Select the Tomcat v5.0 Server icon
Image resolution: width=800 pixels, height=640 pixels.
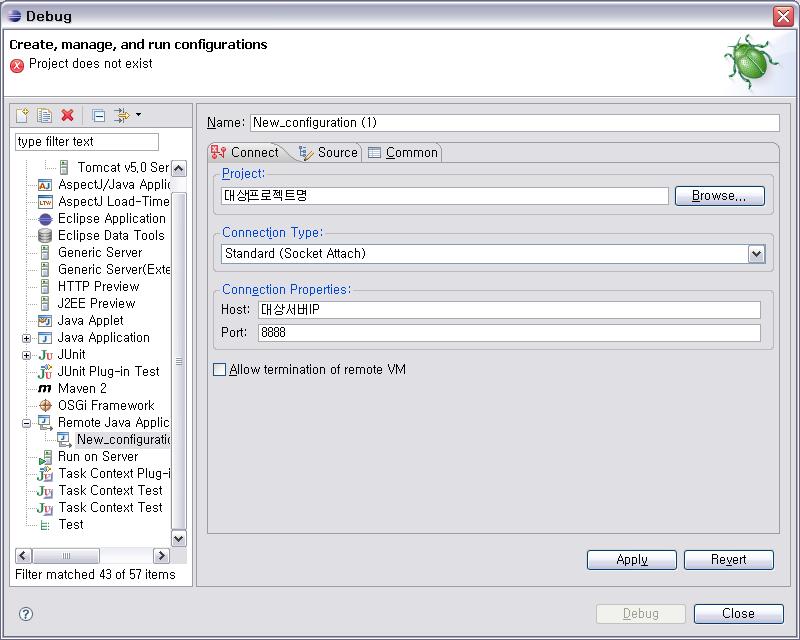click(64, 167)
